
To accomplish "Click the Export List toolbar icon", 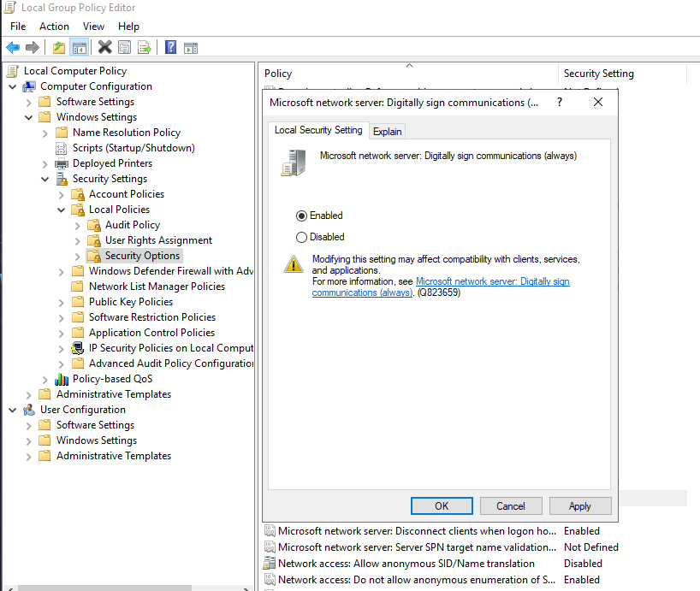I will click(x=145, y=47).
